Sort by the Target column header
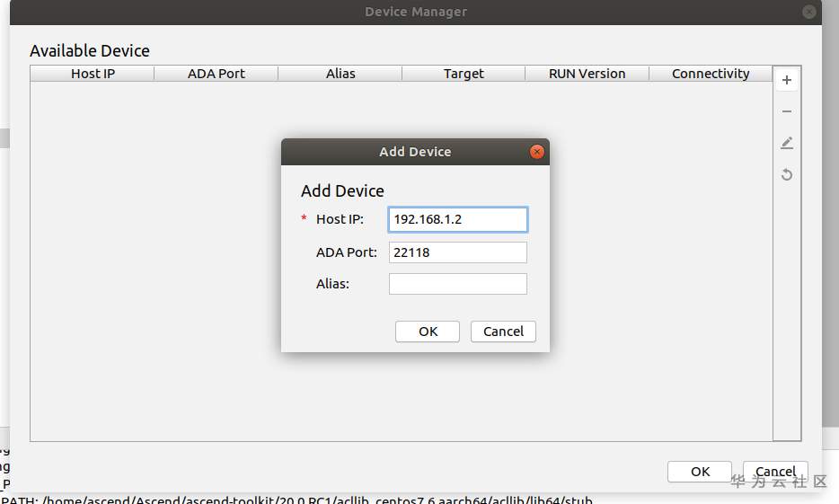The image size is (839, 504). click(464, 74)
